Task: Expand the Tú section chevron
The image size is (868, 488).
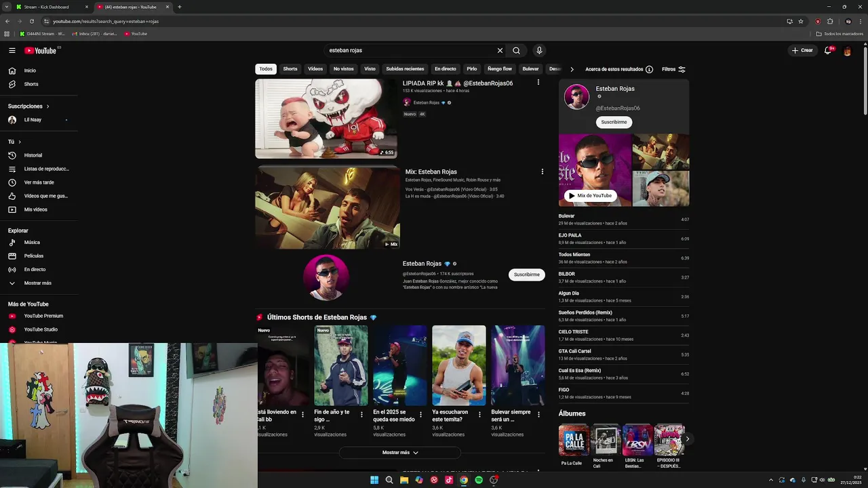Action: pos(20,142)
